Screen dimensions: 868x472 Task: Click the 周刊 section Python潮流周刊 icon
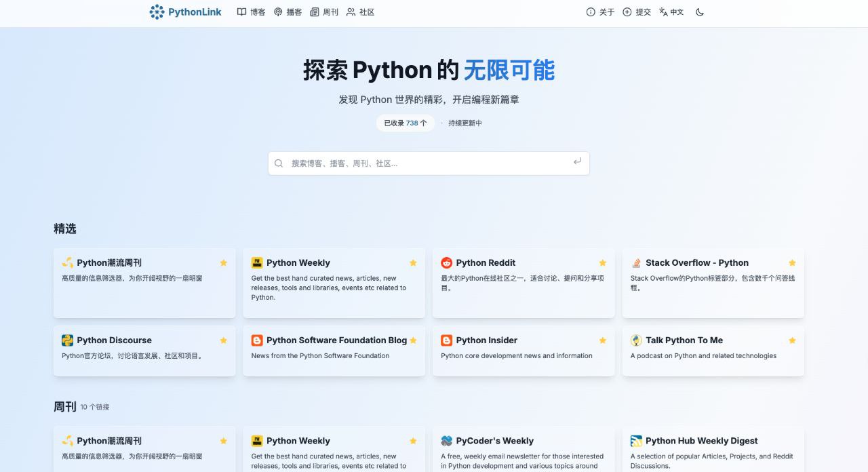click(x=67, y=441)
